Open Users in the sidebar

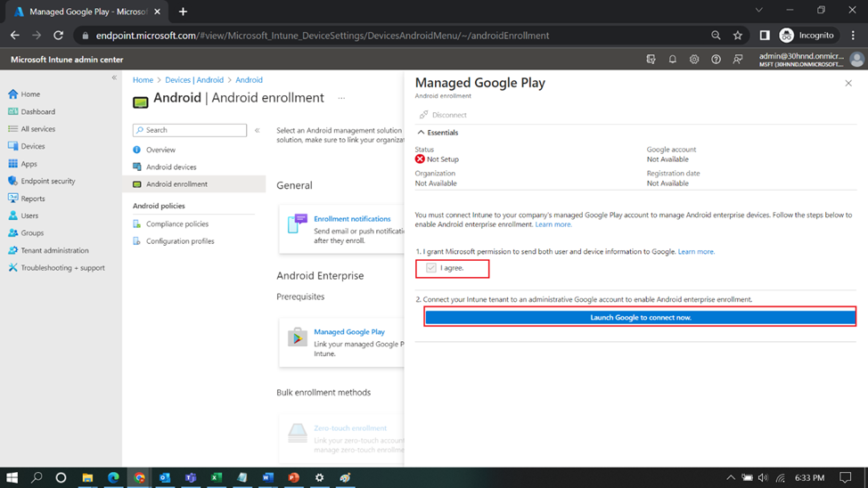(x=23, y=216)
